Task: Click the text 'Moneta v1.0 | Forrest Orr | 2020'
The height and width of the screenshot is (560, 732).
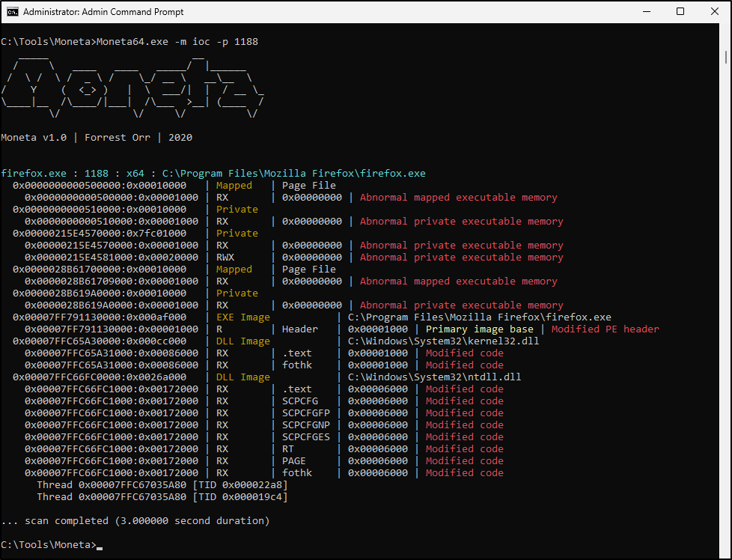Action: pos(97,137)
